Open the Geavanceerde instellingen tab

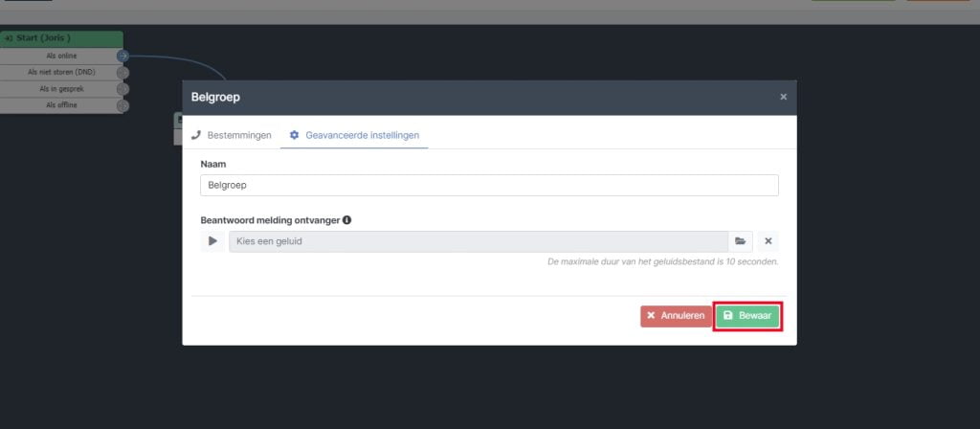[354, 135]
